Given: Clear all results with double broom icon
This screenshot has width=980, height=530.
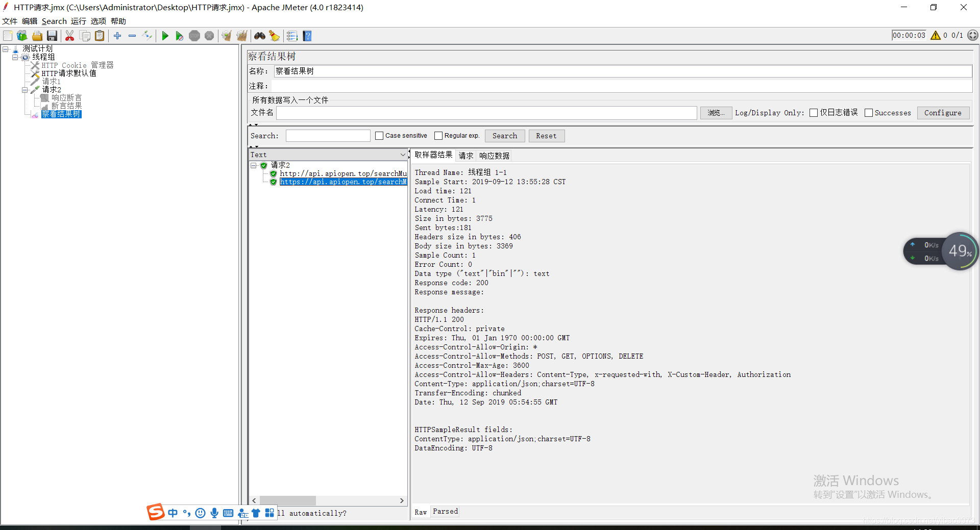Looking at the screenshot, I should (x=242, y=36).
